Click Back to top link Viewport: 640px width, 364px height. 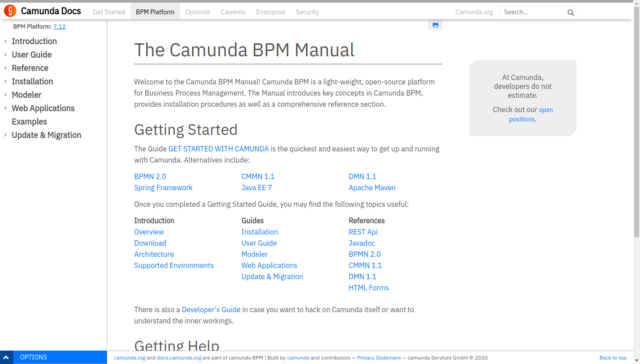(613, 358)
